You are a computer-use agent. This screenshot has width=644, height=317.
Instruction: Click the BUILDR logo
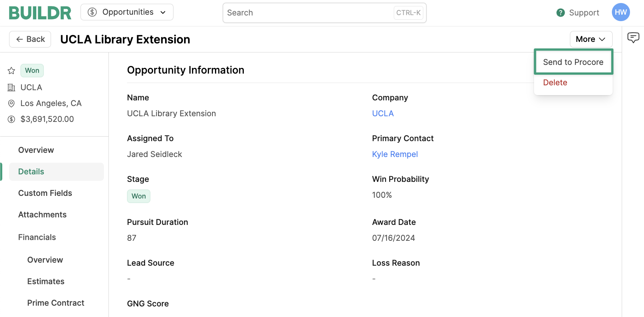tap(40, 13)
